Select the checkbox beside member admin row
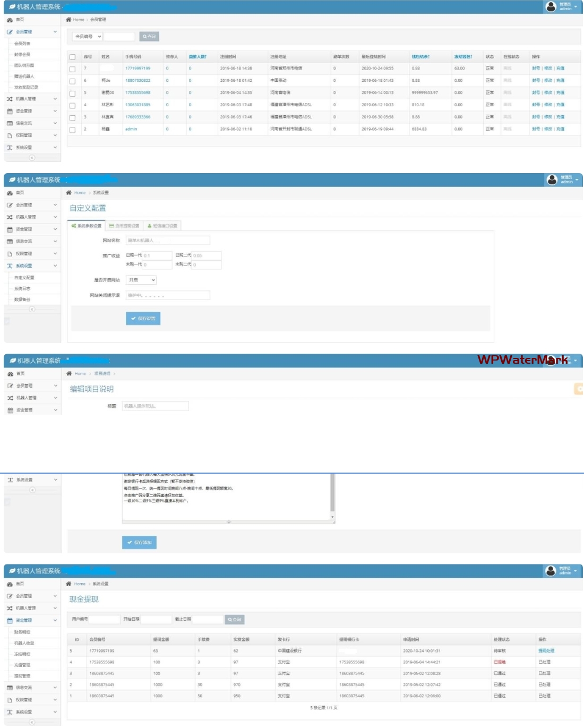Image resolution: width=584 pixels, height=728 pixels. click(72, 130)
